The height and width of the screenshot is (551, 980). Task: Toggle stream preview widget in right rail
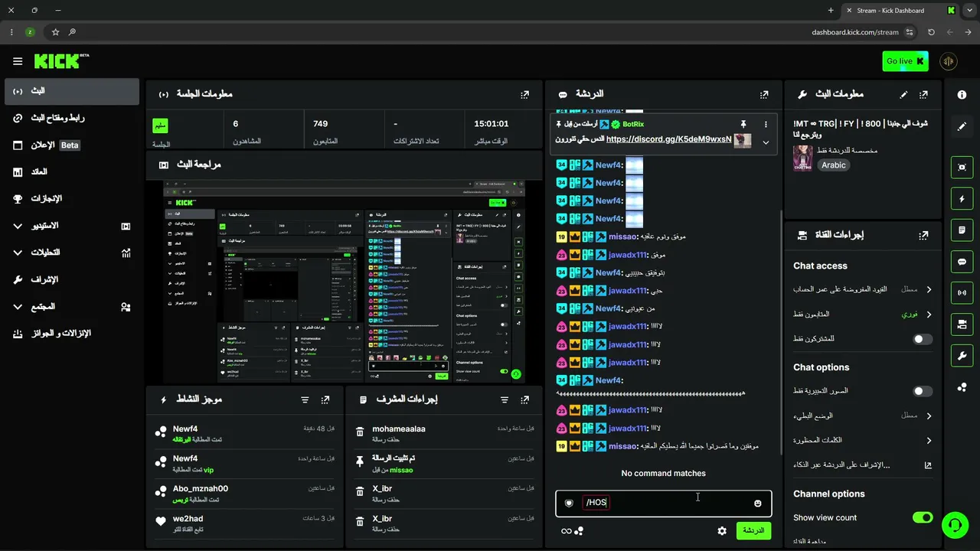point(962,167)
